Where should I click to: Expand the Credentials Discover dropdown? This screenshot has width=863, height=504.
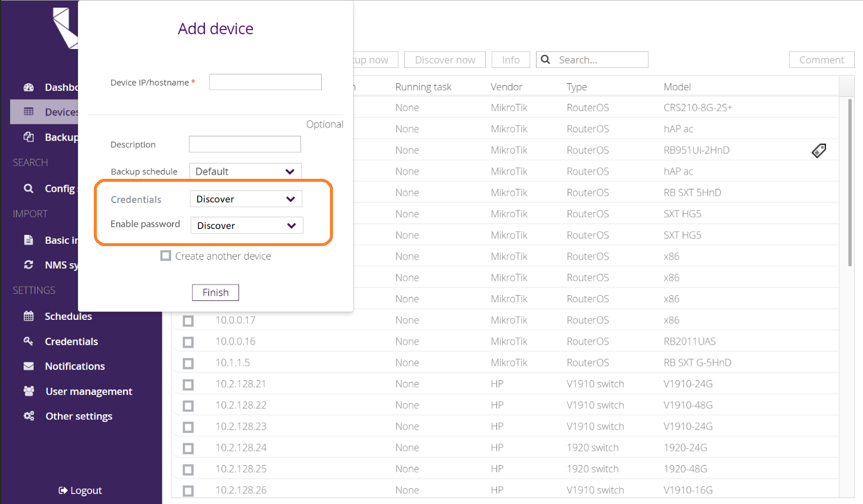point(246,199)
